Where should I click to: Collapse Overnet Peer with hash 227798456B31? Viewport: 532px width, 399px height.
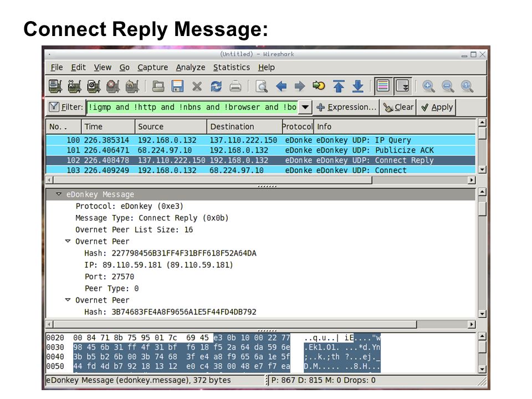click(68, 241)
